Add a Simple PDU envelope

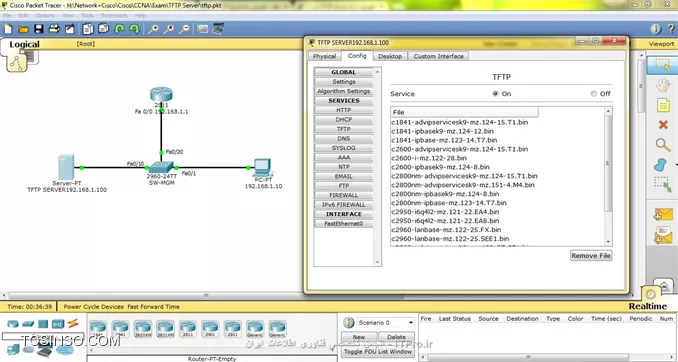coord(663,215)
